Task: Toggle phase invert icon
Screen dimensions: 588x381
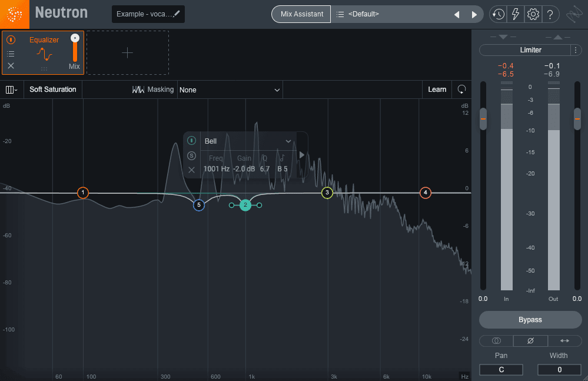Action: coord(530,340)
